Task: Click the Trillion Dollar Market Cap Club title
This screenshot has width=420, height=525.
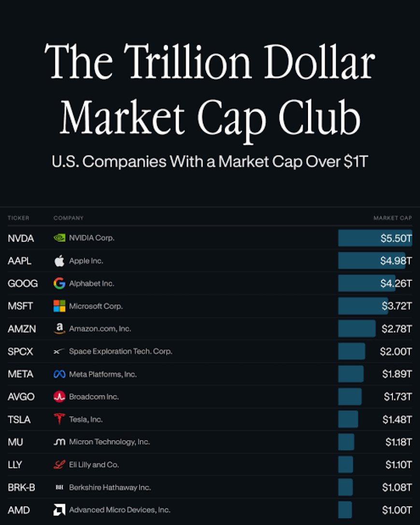Action: tap(210, 90)
